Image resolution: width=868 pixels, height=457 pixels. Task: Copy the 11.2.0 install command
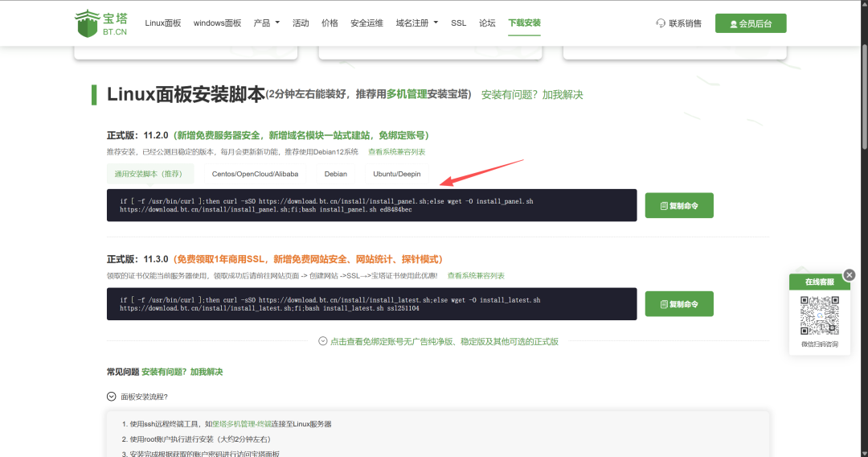pyautogui.click(x=679, y=205)
